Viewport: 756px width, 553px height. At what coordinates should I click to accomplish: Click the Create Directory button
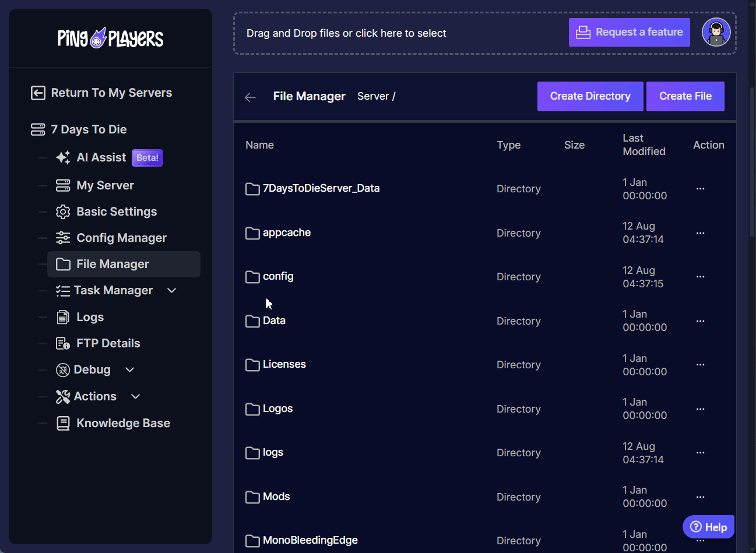pos(590,96)
